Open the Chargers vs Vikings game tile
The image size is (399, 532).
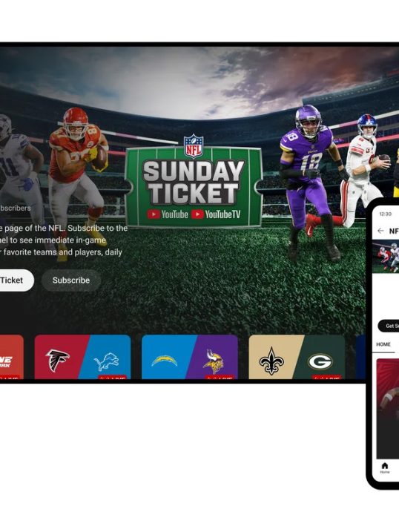click(190, 357)
